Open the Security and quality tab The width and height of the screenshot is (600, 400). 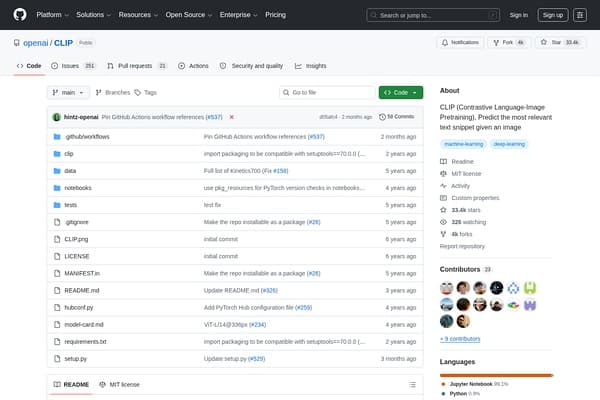251,66
